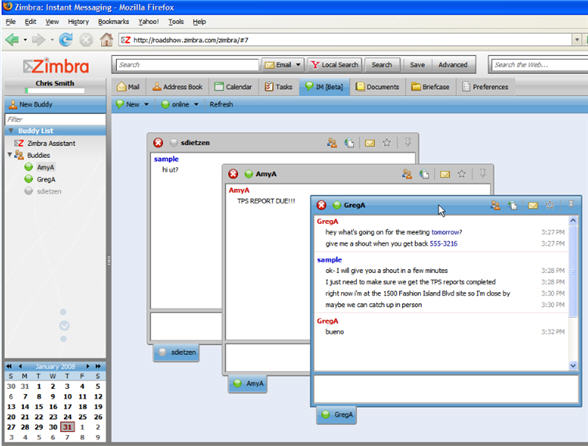Click the Save search button
This screenshot has width=588, height=446.
pos(417,65)
